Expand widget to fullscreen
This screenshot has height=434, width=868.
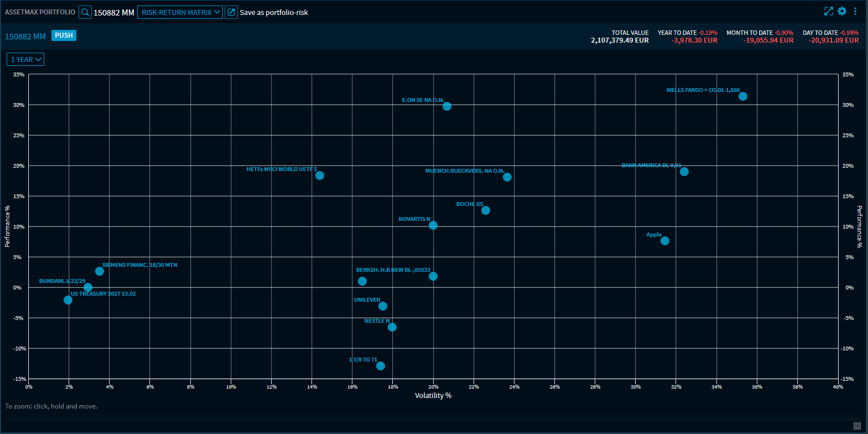coord(828,11)
